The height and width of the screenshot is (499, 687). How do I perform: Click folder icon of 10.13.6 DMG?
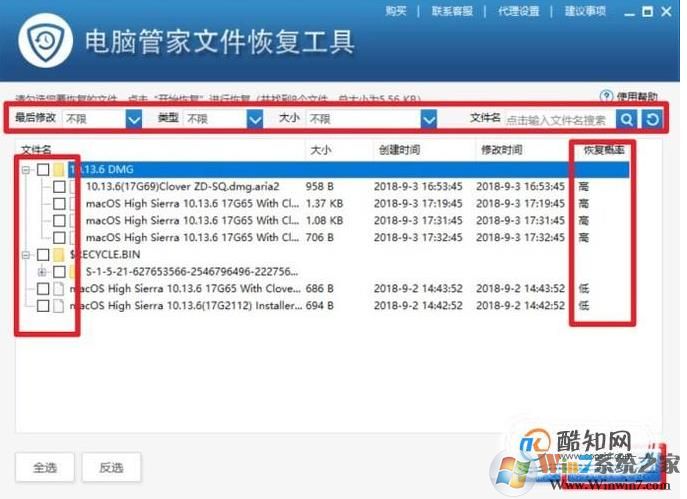59,170
